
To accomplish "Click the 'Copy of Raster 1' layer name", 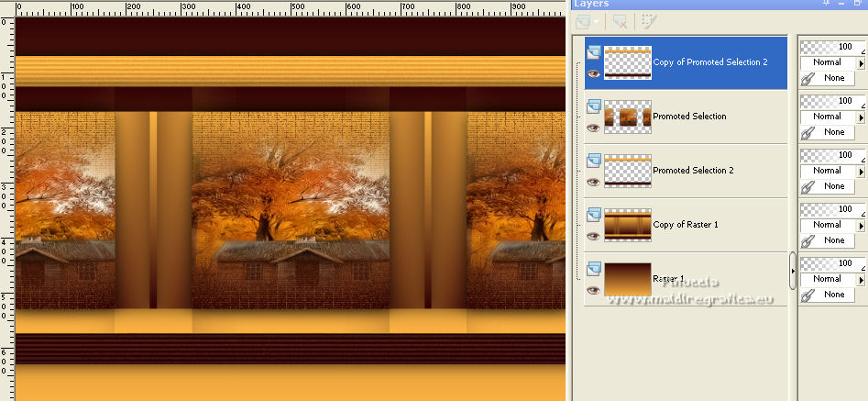I will click(686, 225).
